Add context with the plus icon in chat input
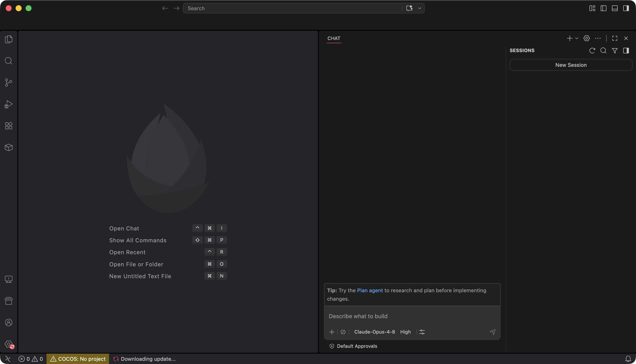 [332, 332]
